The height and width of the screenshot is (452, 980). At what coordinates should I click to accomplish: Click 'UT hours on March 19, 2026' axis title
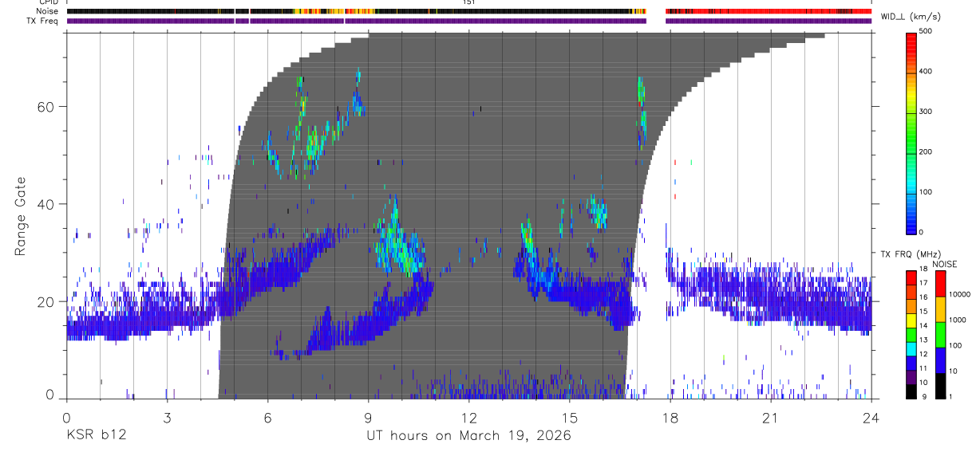click(468, 435)
